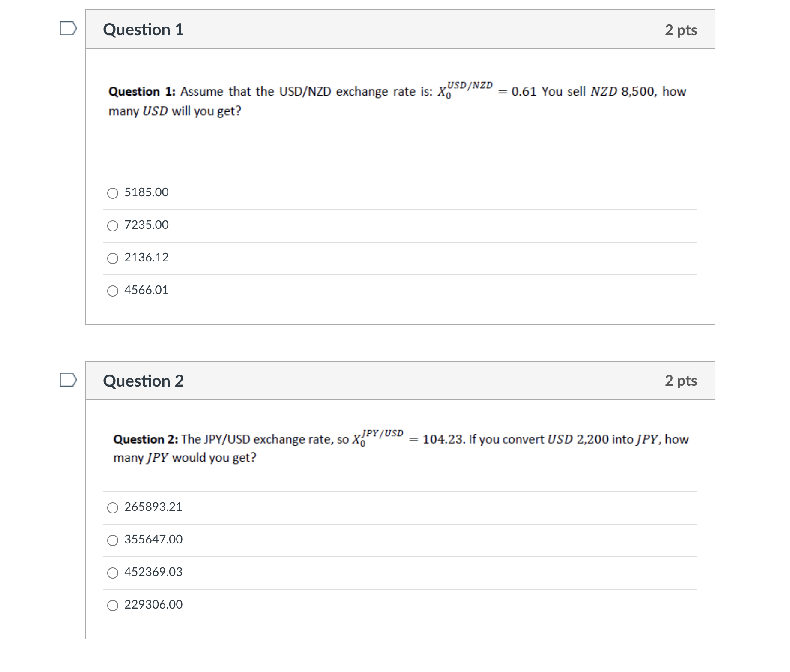Click the 355647.00 answer text label

pyautogui.click(x=153, y=540)
